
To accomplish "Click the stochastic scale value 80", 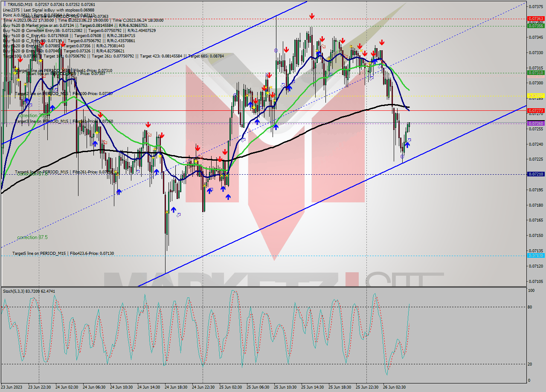I will 531,307.
